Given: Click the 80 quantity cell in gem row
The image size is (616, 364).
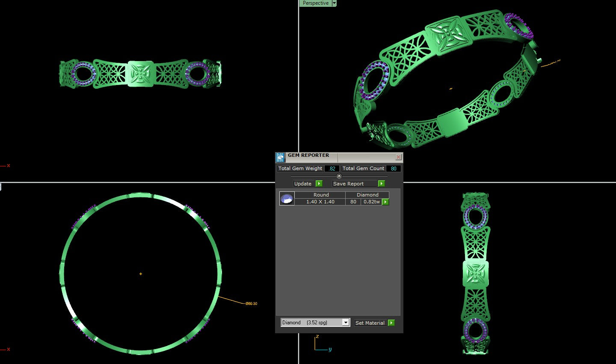Looking at the screenshot, I should pos(353,202).
